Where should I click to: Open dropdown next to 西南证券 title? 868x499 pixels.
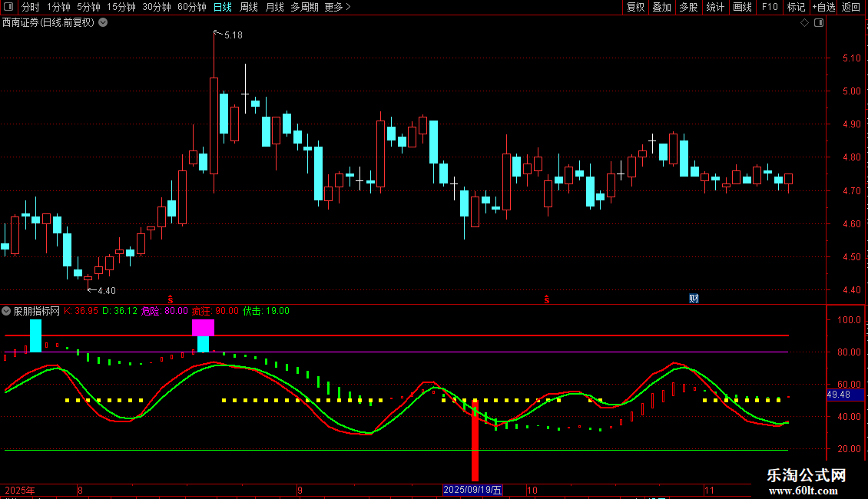103,23
